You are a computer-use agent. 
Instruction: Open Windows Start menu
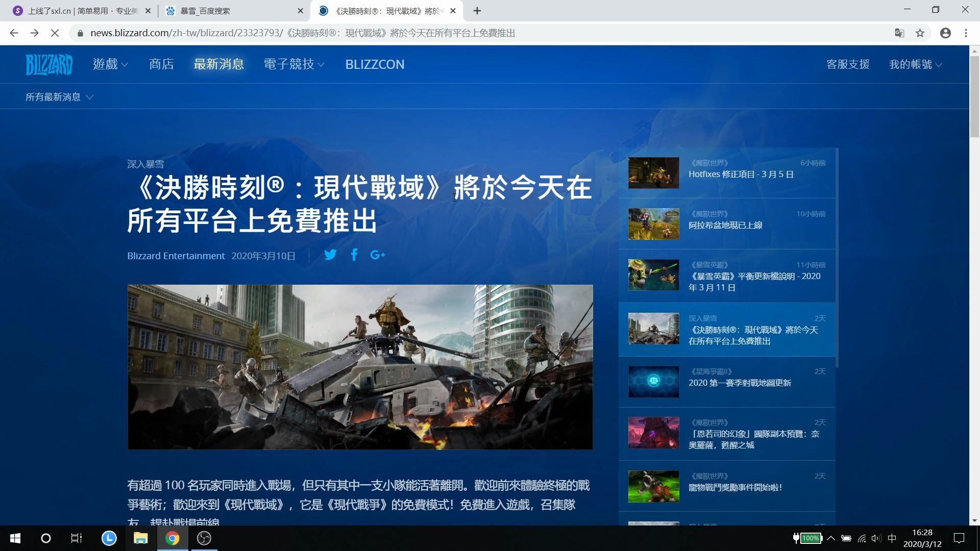coord(15,538)
